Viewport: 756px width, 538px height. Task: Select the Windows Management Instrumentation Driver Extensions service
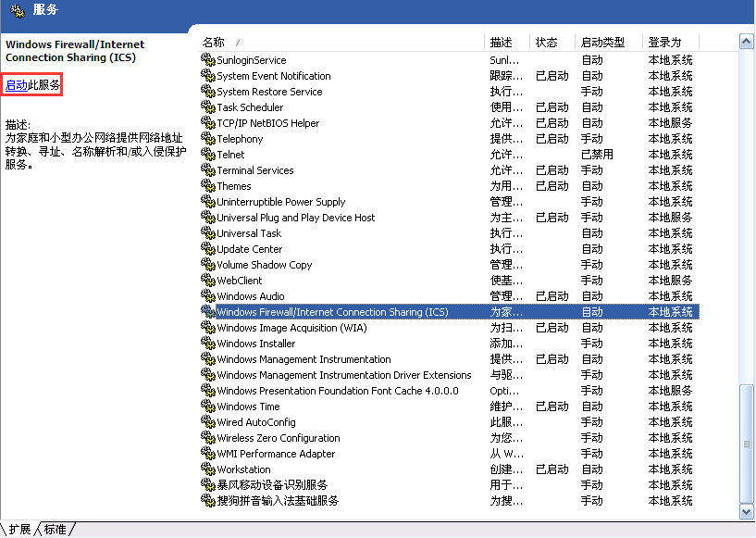pos(344,375)
